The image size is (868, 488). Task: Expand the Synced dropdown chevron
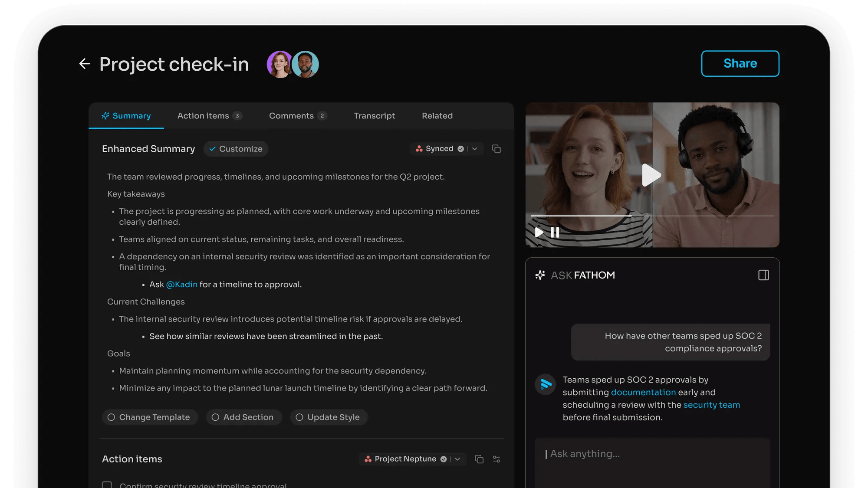[x=475, y=149]
